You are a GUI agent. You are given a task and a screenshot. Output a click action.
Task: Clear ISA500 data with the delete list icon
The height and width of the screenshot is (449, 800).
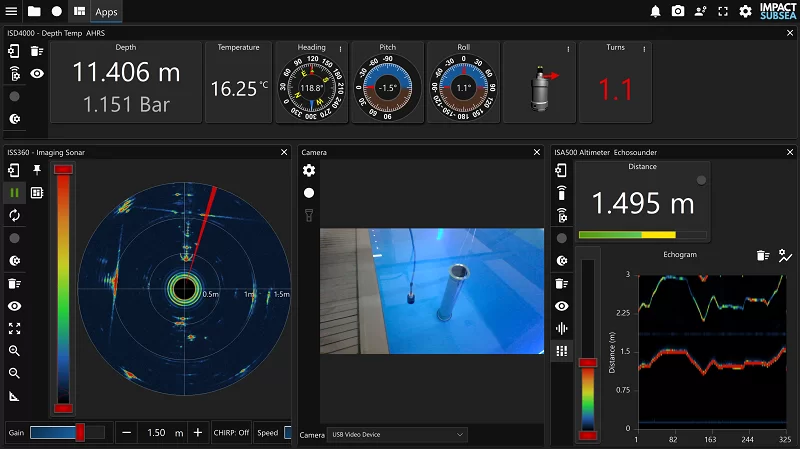click(x=561, y=284)
